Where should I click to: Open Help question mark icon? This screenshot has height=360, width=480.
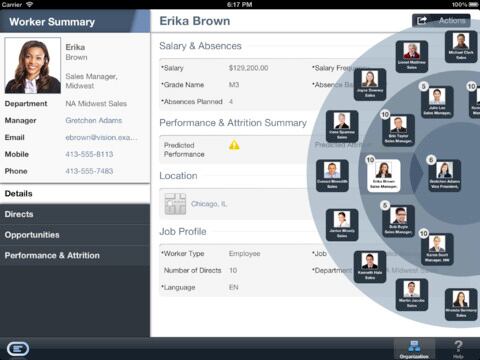[x=458, y=349]
